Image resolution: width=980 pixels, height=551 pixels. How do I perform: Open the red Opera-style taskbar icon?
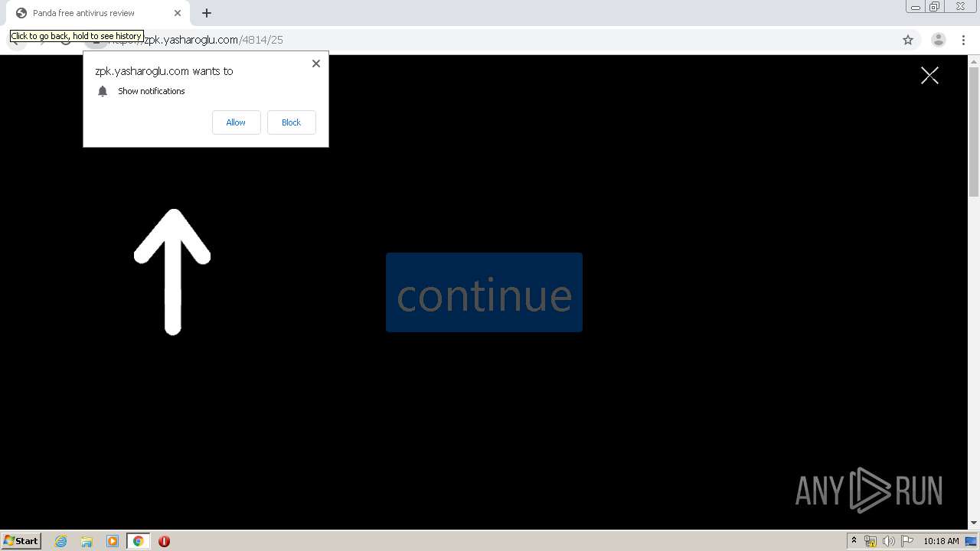(x=164, y=541)
